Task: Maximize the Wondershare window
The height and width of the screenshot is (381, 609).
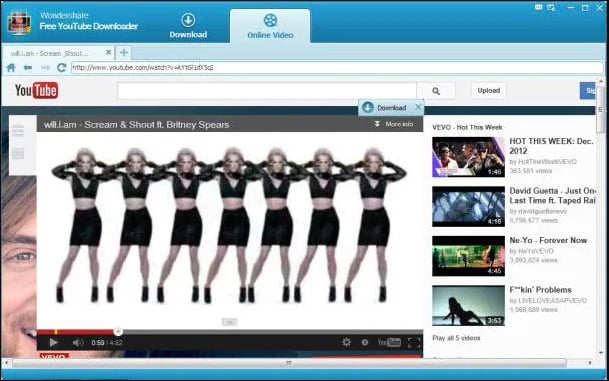Action: coord(585,7)
